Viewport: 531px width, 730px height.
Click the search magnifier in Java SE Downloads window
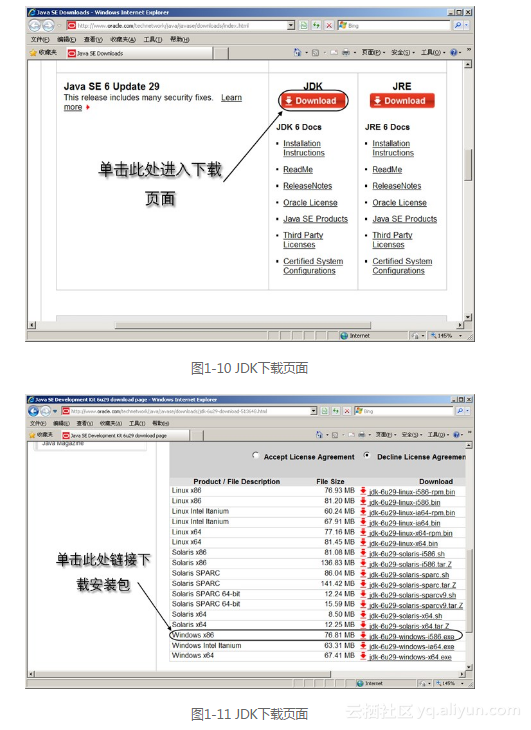click(458, 26)
